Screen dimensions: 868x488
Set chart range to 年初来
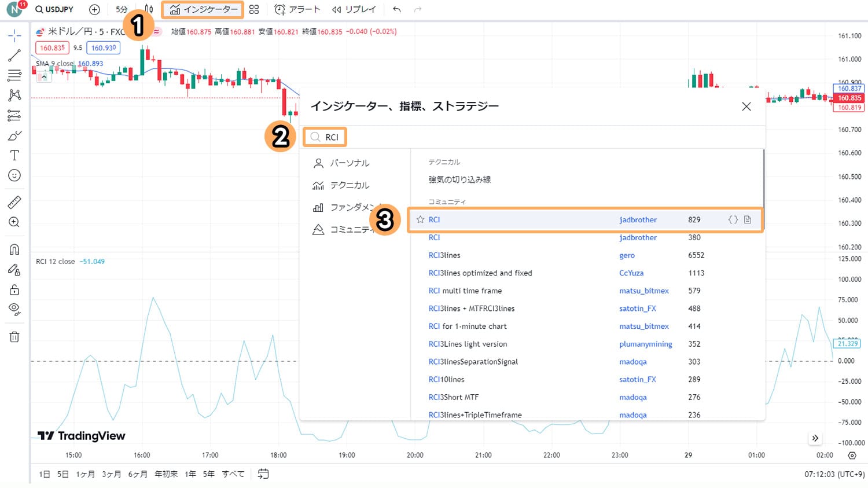point(166,474)
